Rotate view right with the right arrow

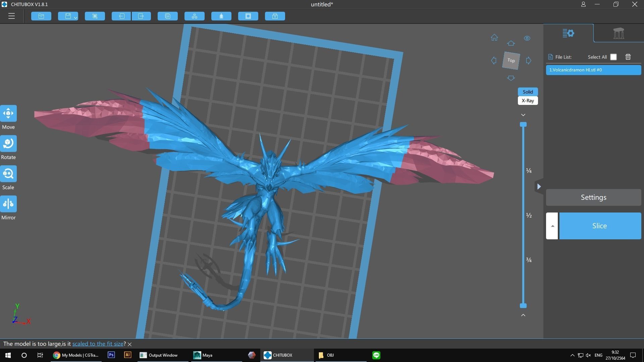coord(529,61)
